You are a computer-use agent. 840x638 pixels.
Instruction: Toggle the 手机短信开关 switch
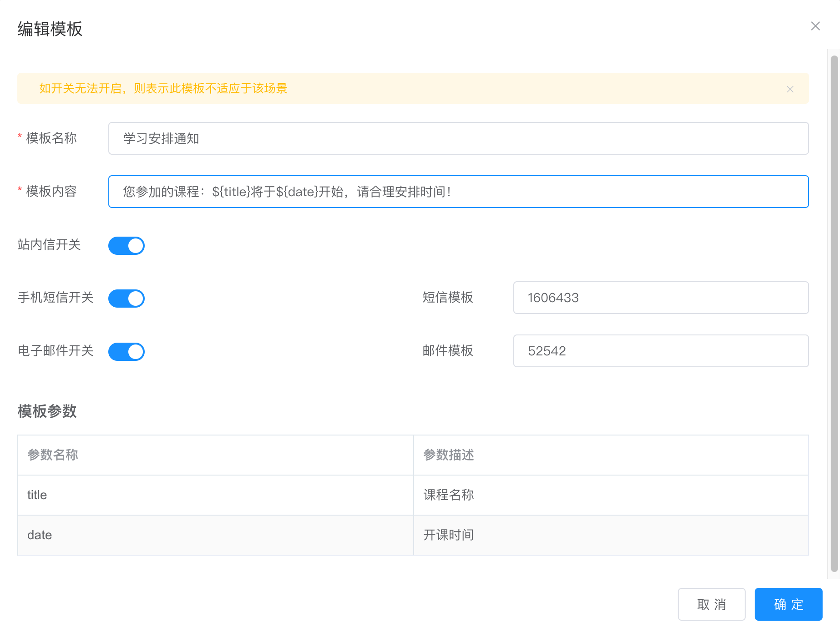[127, 299]
